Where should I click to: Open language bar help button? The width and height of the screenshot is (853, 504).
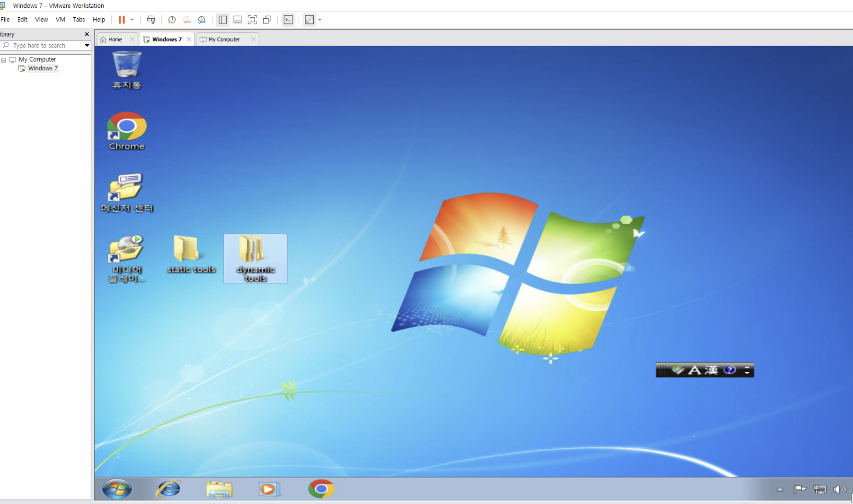point(730,370)
